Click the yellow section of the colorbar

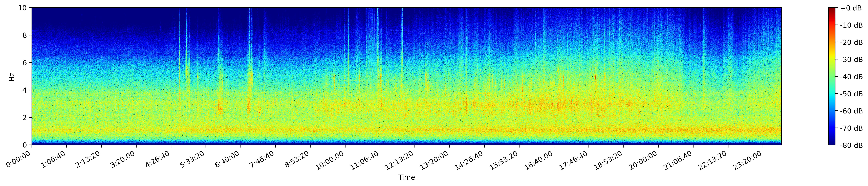click(832, 56)
